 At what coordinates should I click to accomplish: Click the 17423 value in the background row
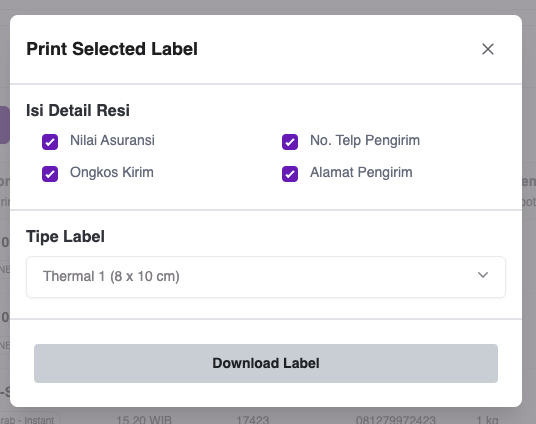point(253,420)
